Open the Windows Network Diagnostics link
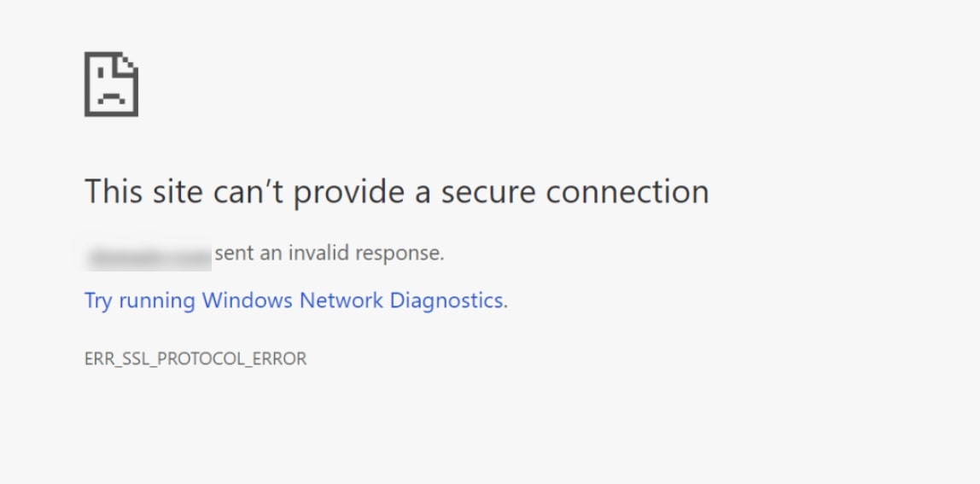The height and width of the screenshot is (484, 980). coord(295,300)
